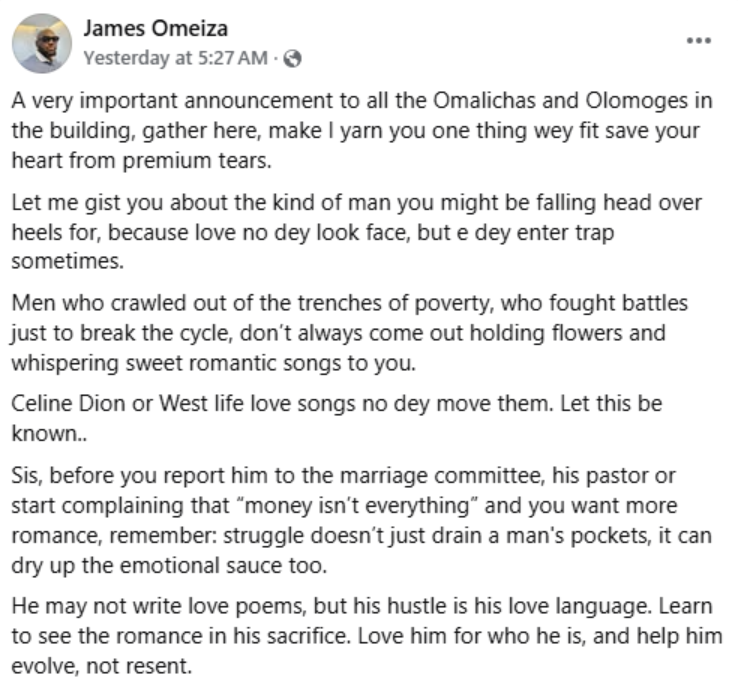The image size is (738, 692).
Task: Click the public globe privacy icon
Action: click(293, 58)
